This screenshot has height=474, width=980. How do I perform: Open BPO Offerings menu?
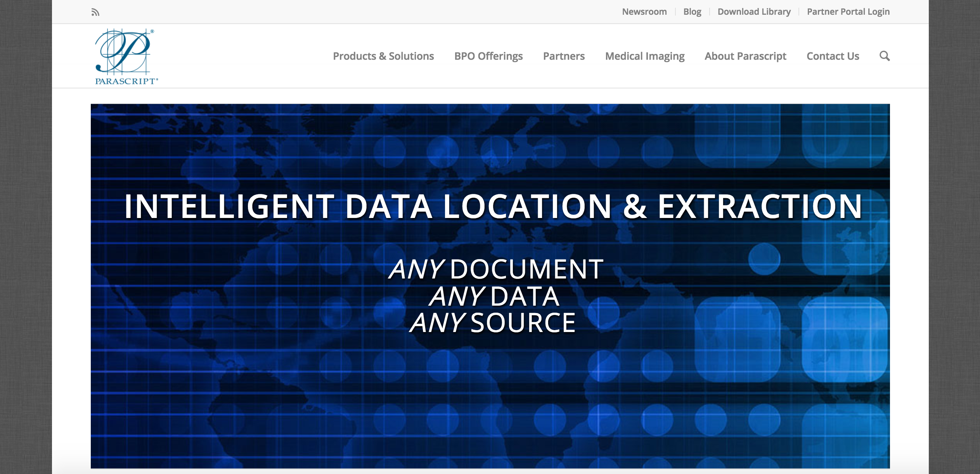click(x=488, y=56)
